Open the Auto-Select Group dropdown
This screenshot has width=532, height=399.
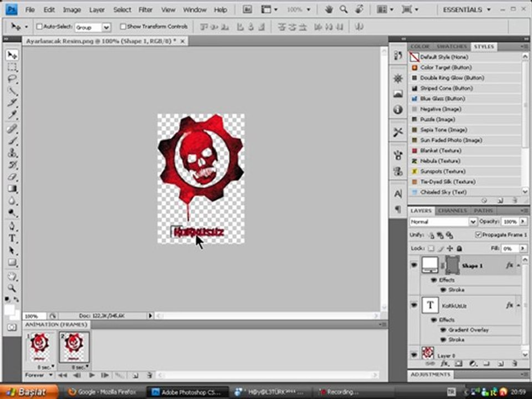coord(106,27)
